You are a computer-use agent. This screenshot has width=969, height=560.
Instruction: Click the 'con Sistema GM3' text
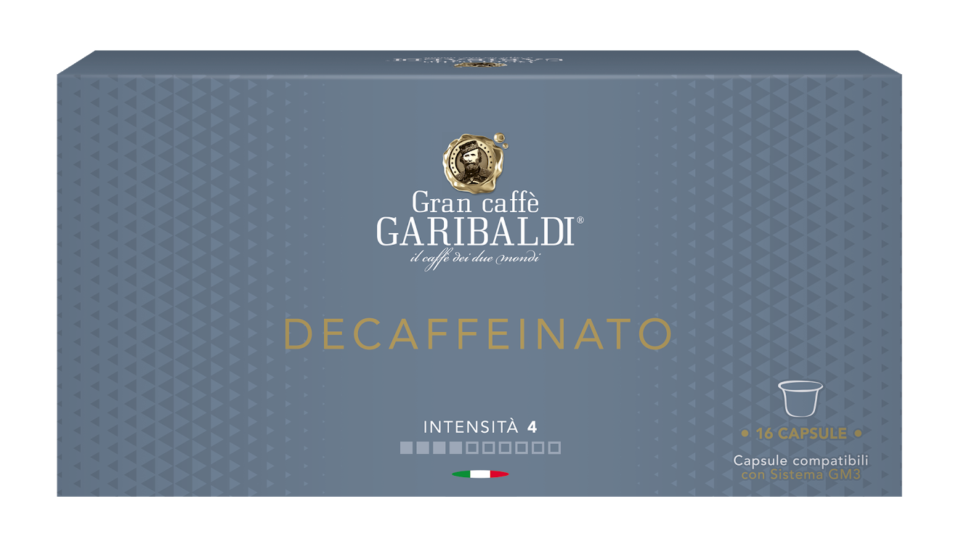(800, 474)
